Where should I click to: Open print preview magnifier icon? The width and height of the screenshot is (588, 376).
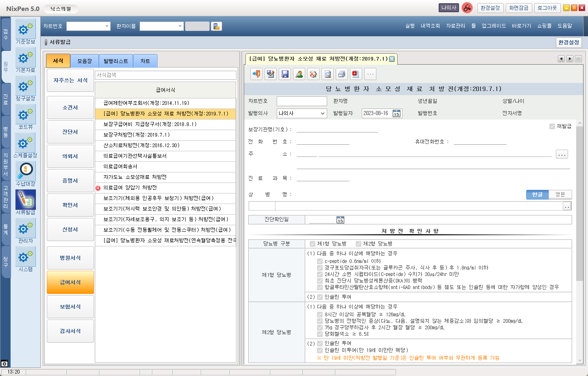(328, 74)
